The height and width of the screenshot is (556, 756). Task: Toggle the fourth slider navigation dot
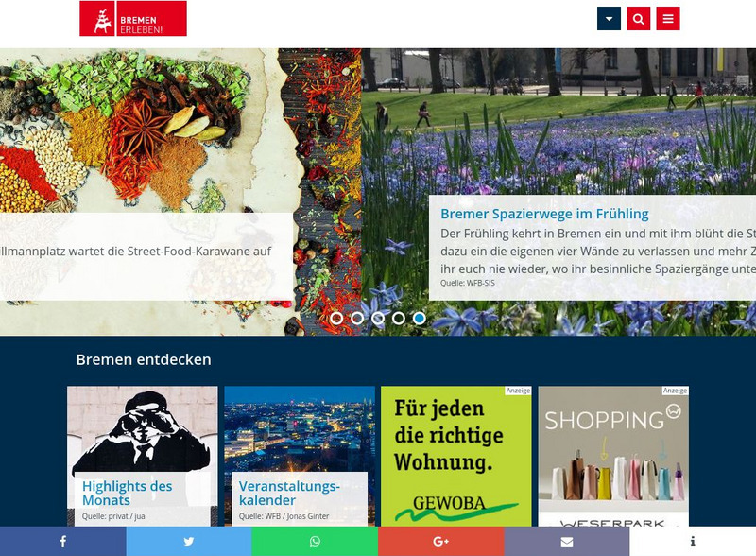point(398,319)
